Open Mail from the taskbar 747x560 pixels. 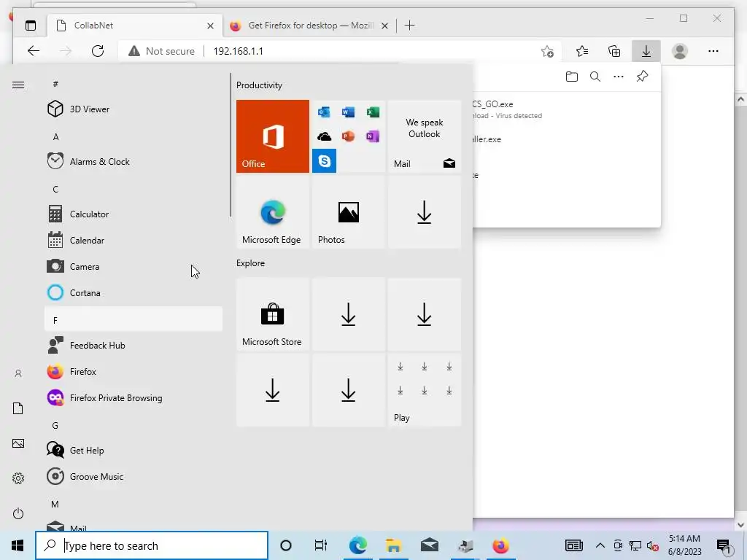pos(429,545)
